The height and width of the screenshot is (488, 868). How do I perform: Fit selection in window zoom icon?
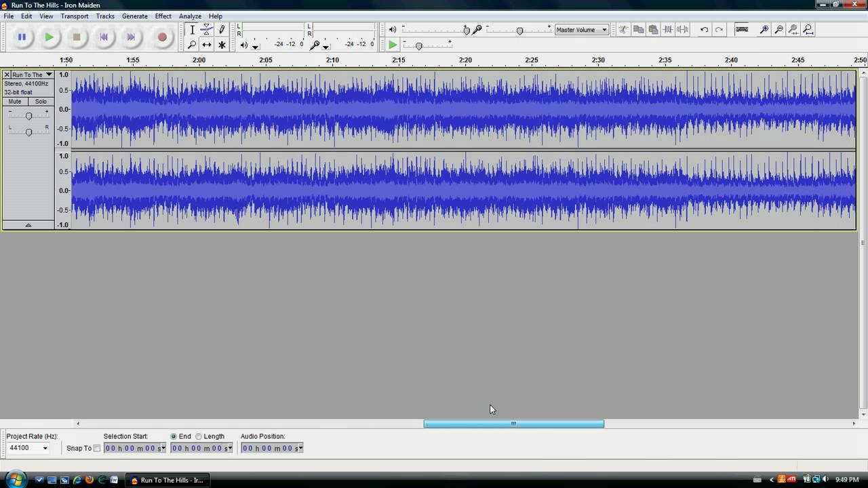pos(793,29)
